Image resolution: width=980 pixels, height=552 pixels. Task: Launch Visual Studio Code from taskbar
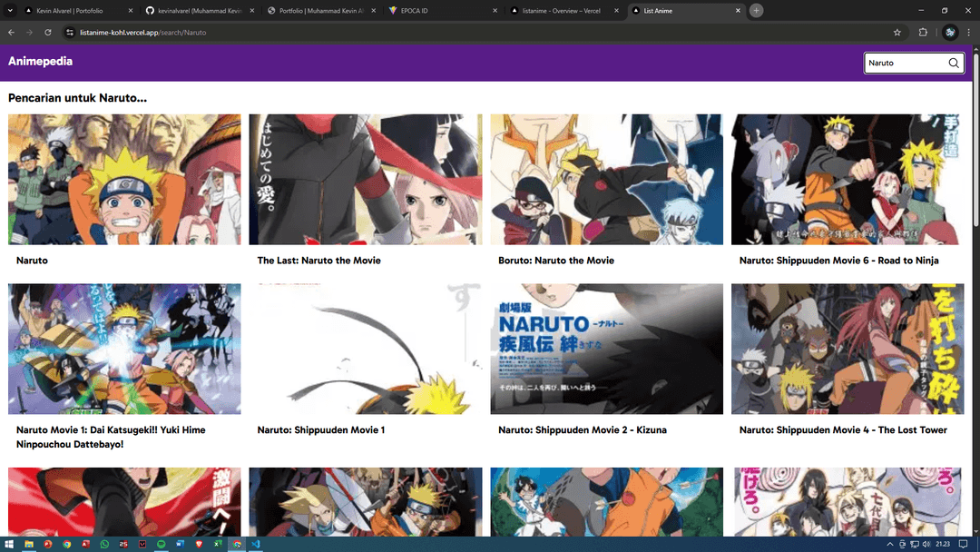pos(256,544)
